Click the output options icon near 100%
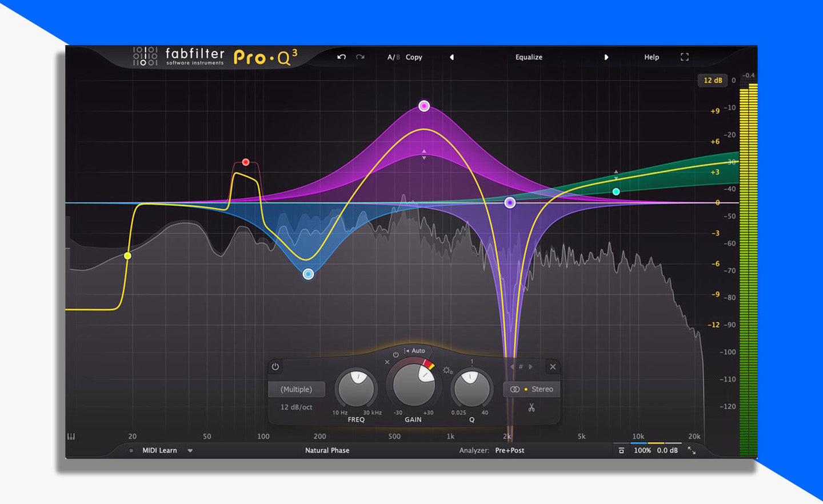This screenshot has height=504, width=823. [621, 451]
